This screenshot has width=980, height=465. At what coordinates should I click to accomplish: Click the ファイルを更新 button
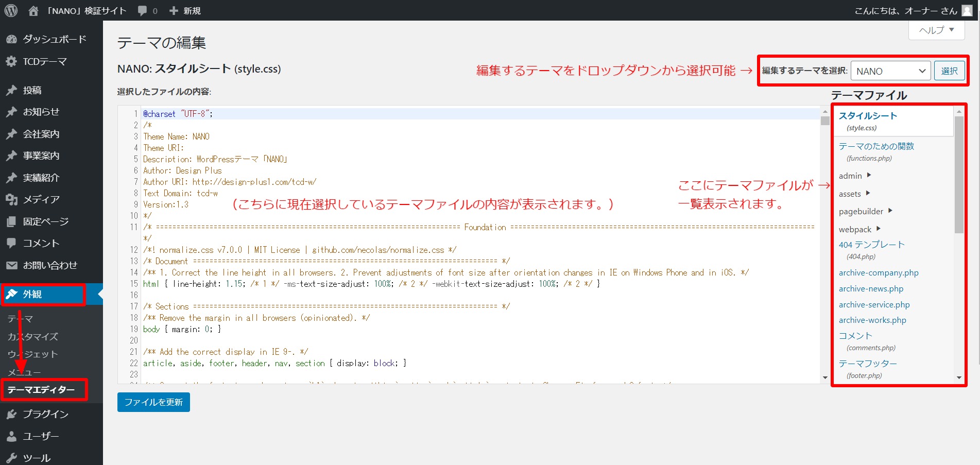click(153, 402)
